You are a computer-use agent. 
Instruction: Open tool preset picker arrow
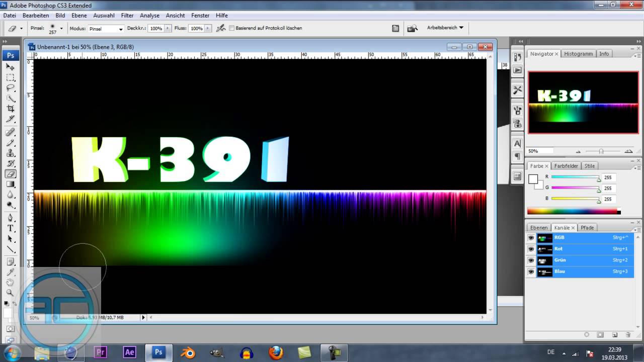point(21,29)
